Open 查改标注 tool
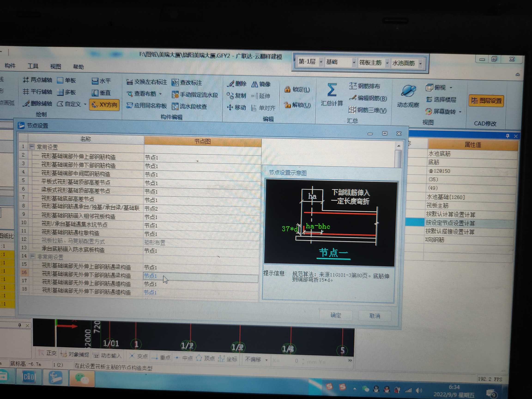This screenshot has width=532, height=399. point(187,83)
